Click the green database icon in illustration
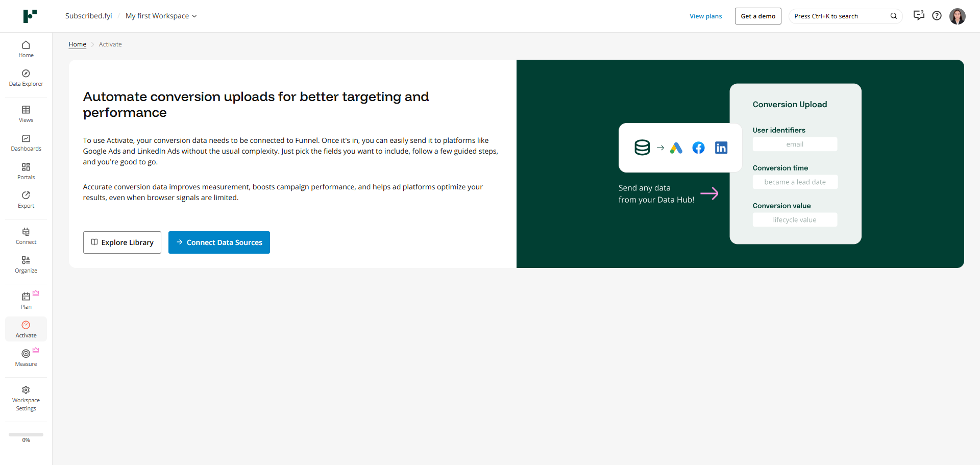This screenshot has height=465, width=980. tap(642, 148)
